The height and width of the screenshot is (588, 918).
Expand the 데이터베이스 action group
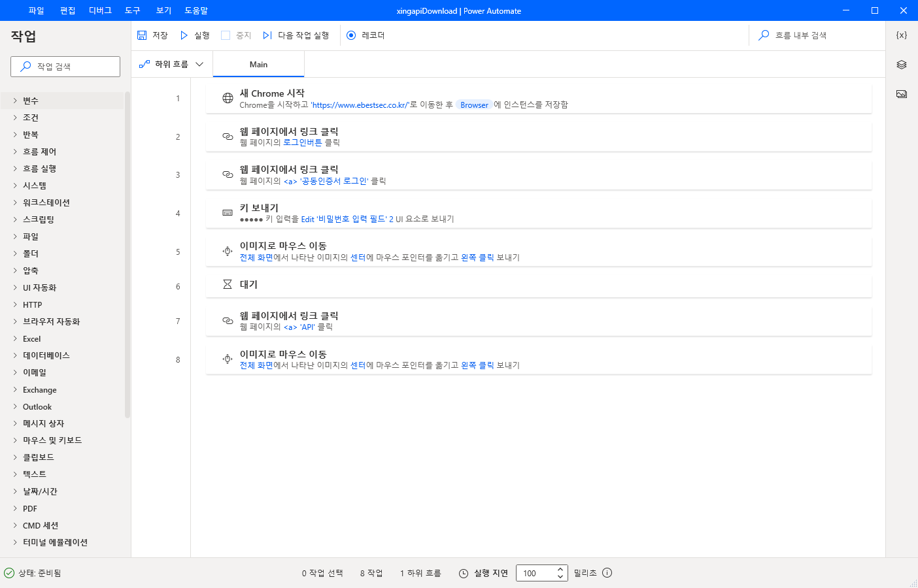pyautogui.click(x=15, y=355)
